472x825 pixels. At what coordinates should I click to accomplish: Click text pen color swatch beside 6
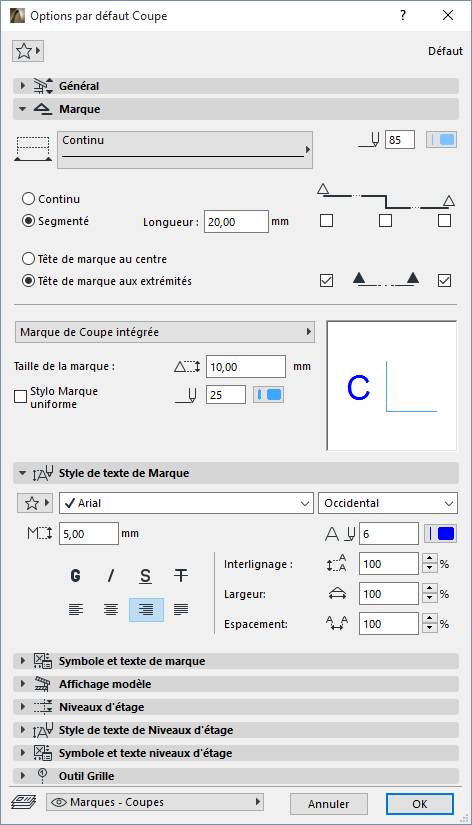point(440,534)
